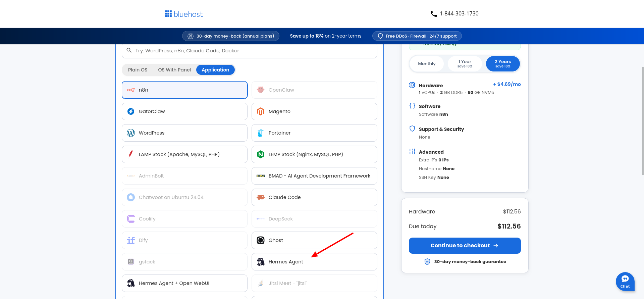Click the Jitsi Meet icon

pos(261,283)
